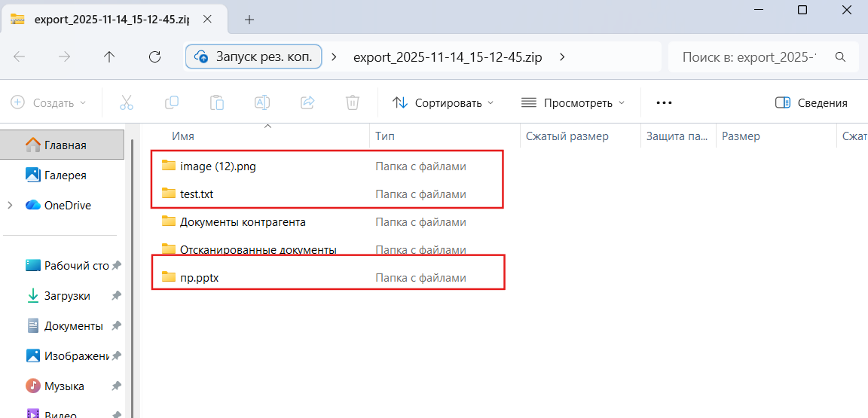Open the Создать dropdown menu
Screen dimensions: 868x418
tap(49, 102)
